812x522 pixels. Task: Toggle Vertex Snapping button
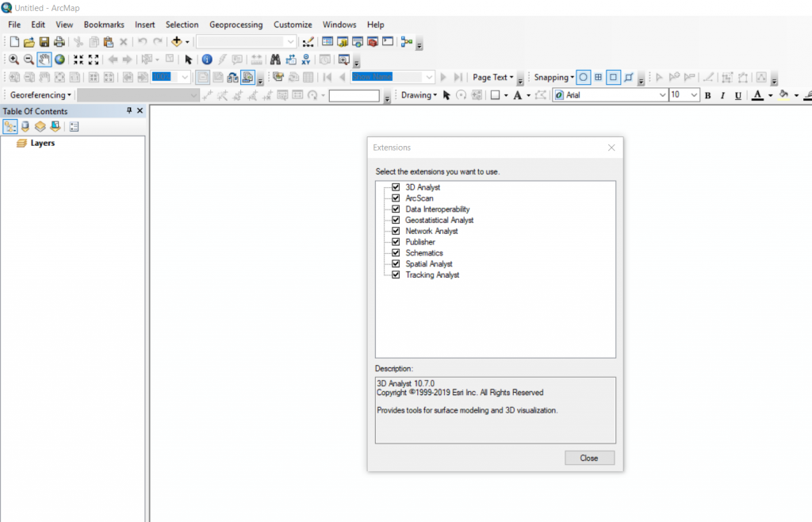pos(613,77)
